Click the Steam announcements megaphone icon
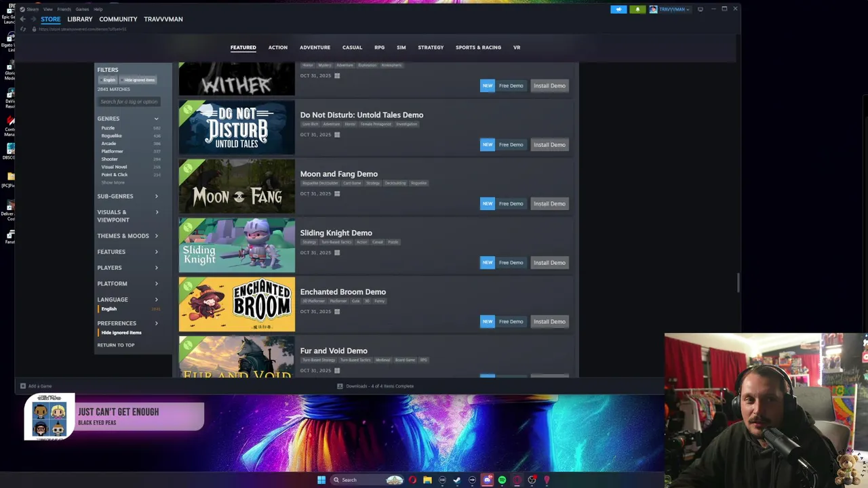 click(618, 9)
